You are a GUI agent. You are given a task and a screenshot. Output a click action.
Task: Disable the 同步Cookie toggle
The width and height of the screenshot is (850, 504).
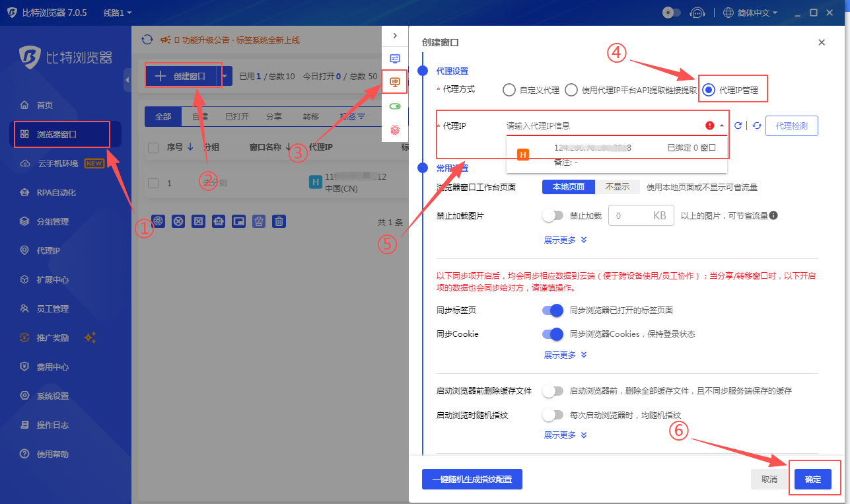pos(552,334)
